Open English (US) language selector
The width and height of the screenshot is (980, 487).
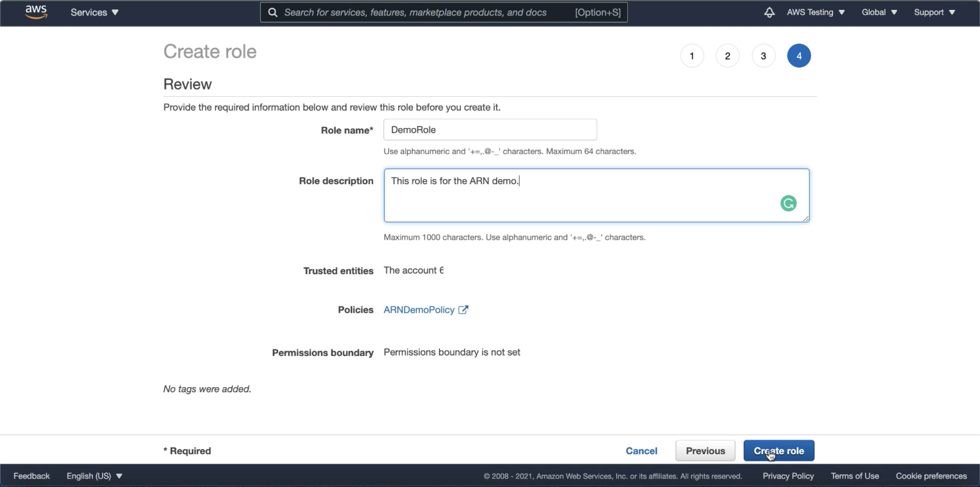[94, 475]
